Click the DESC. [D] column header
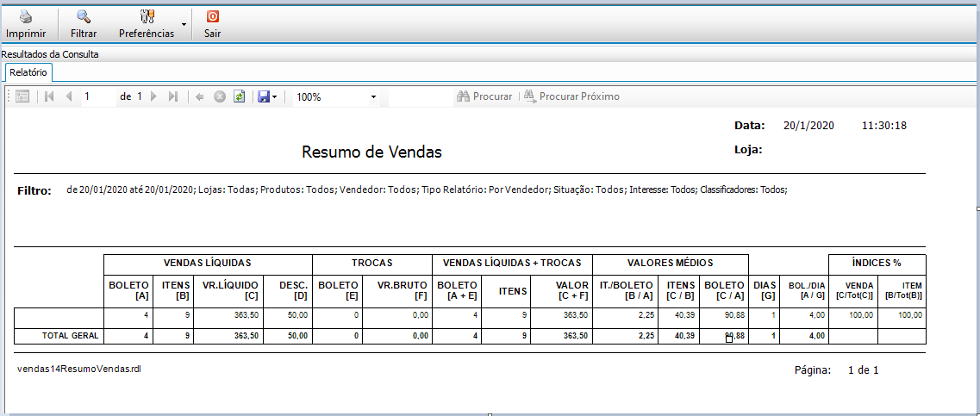 (x=288, y=290)
